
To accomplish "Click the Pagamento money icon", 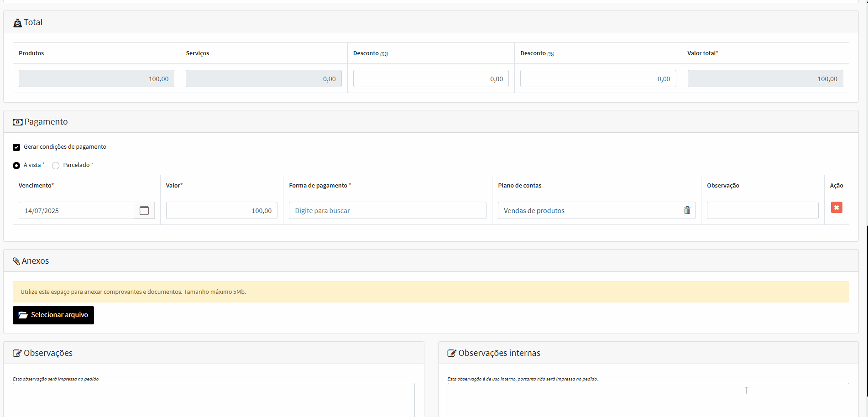I will point(17,122).
